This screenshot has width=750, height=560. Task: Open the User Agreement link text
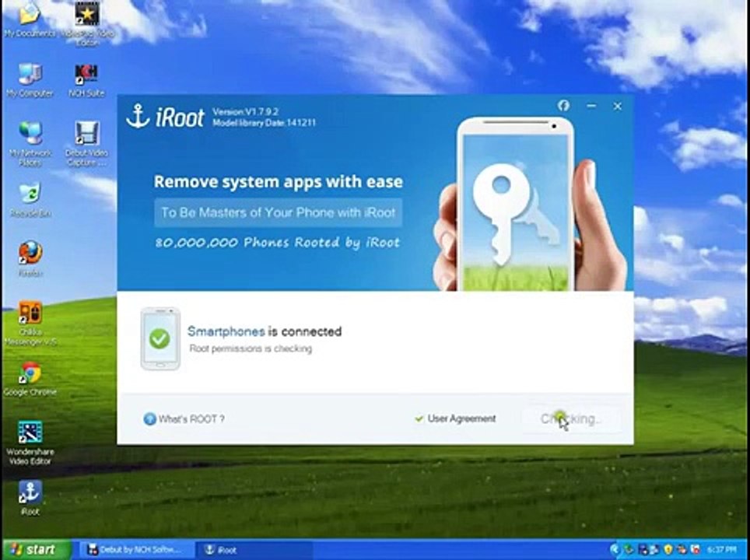[461, 418]
